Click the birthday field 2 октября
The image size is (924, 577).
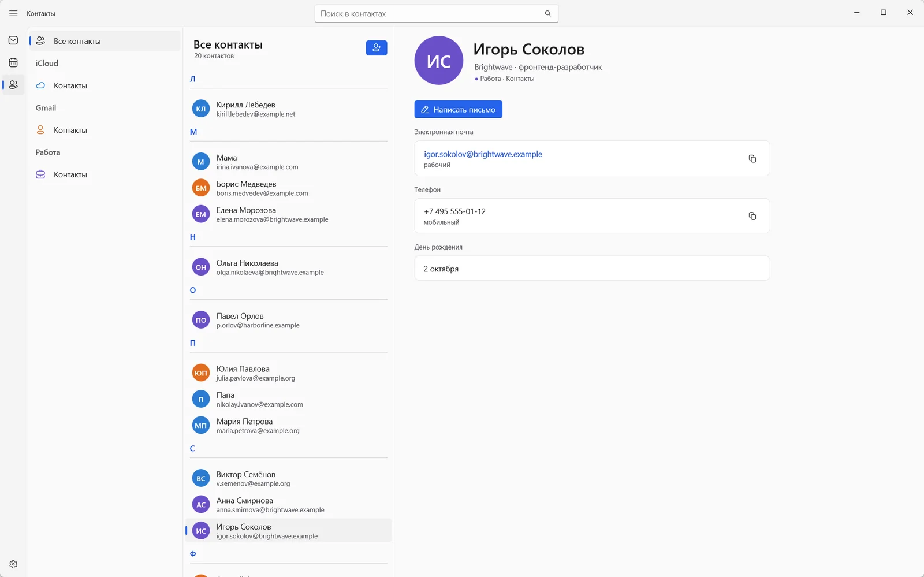(592, 269)
